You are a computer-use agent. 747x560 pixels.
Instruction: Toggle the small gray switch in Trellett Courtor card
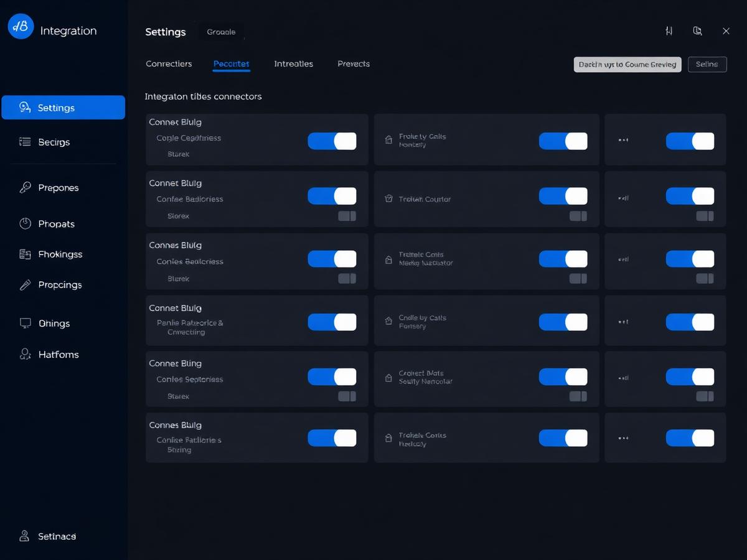pyautogui.click(x=578, y=216)
